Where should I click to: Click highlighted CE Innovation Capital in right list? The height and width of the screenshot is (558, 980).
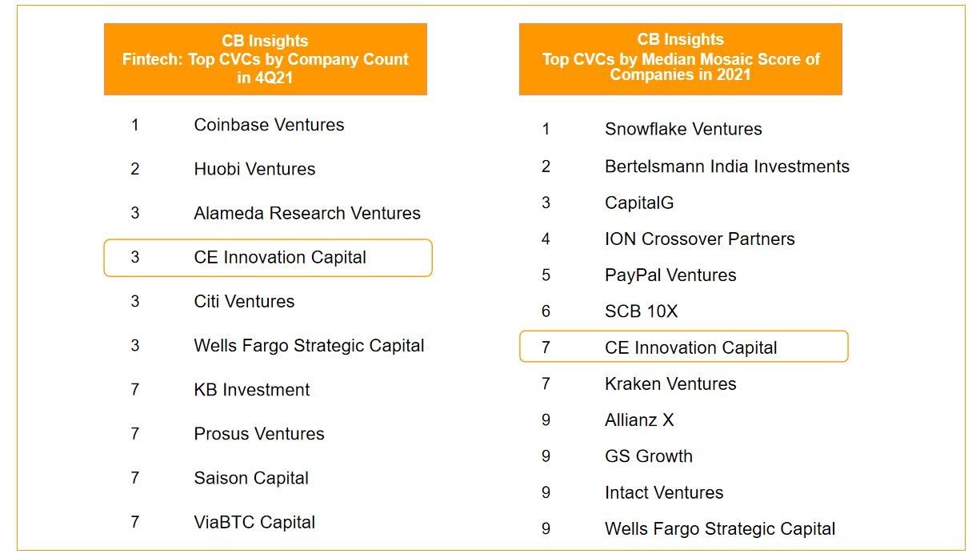click(690, 347)
